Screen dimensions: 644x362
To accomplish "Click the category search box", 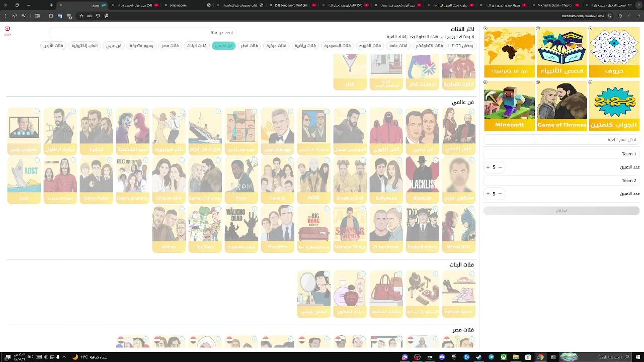I will pyautogui.click(x=142, y=33).
